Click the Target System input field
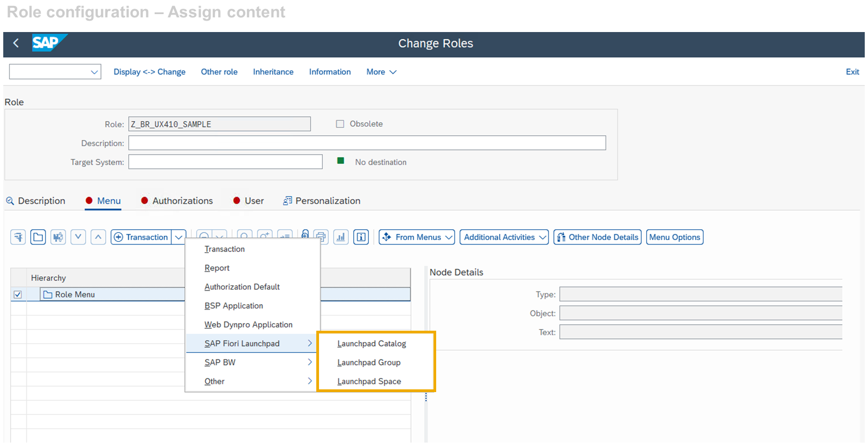The image size is (868, 448). tap(226, 162)
